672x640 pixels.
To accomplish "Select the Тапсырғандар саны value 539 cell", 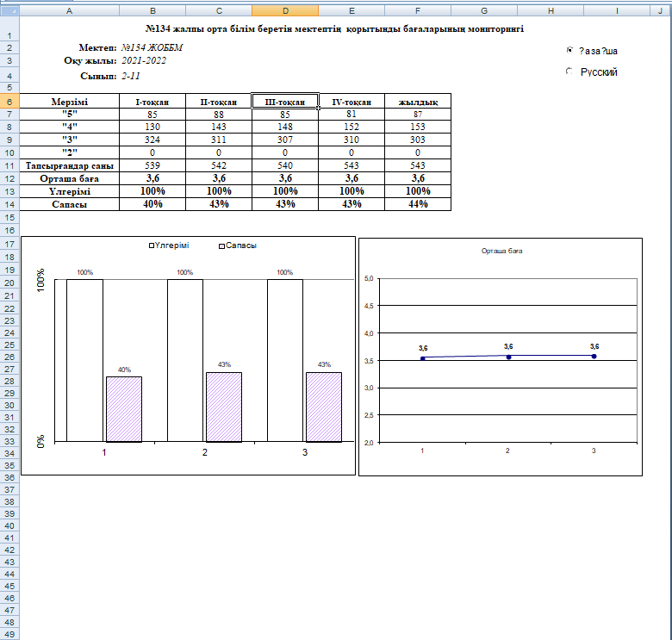I will 152,165.
